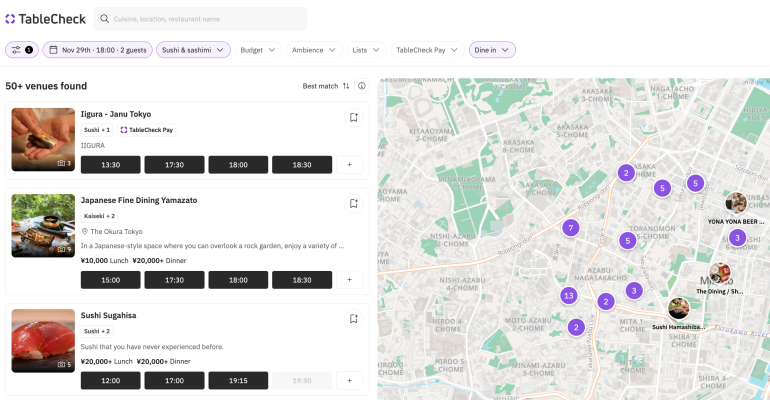Open the Japanese Fine Dining Yamazato title

(139, 200)
